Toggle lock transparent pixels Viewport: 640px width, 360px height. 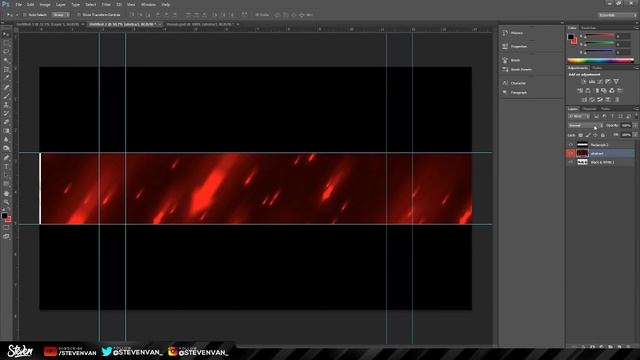click(x=581, y=135)
